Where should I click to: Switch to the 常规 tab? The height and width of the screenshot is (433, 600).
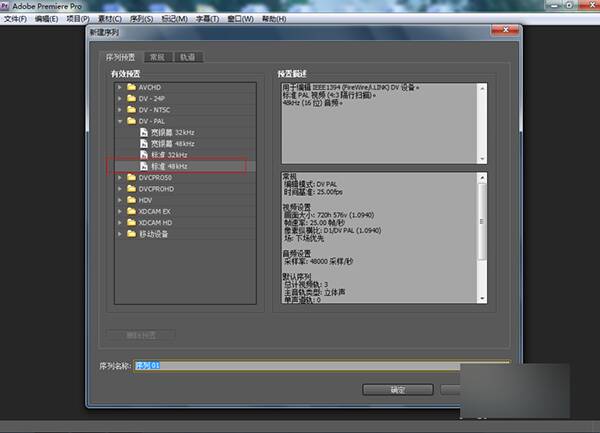[x=158, y=57]
